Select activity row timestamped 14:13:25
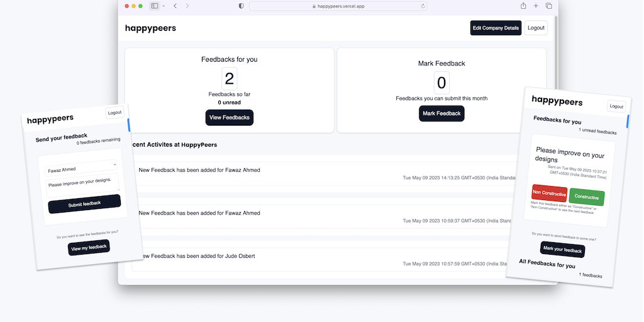This screenshot has width=644, height=322. [325, 174]
